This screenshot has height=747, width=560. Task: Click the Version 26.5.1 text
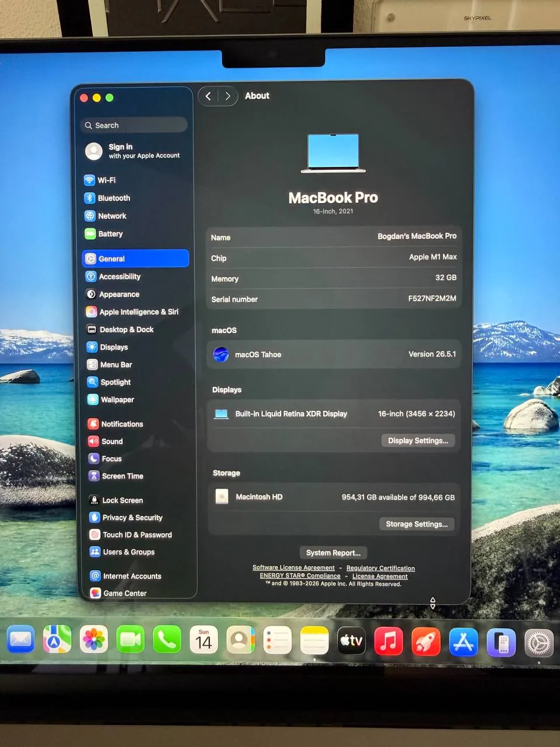[x=432, y=354]
